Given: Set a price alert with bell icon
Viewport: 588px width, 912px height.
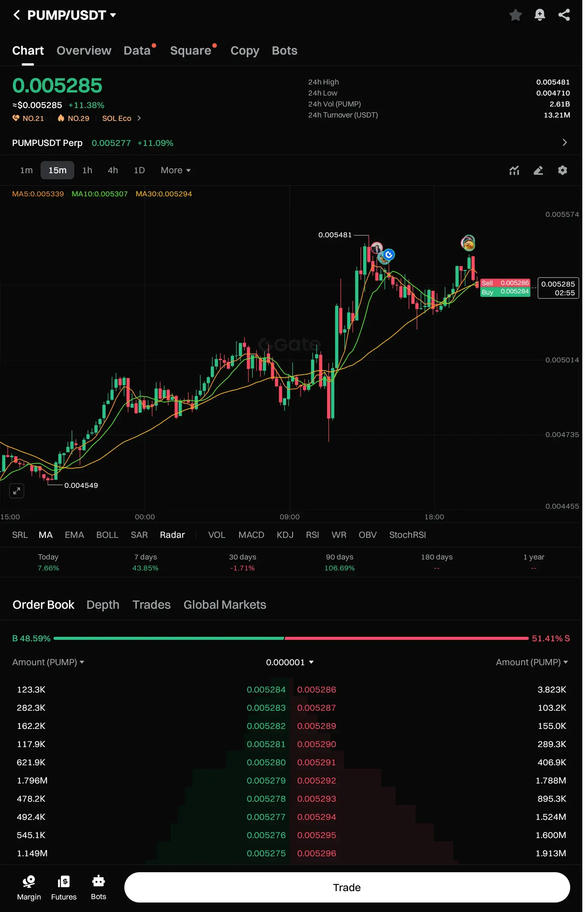Looking at the screenshot, I should click(539, 15).
